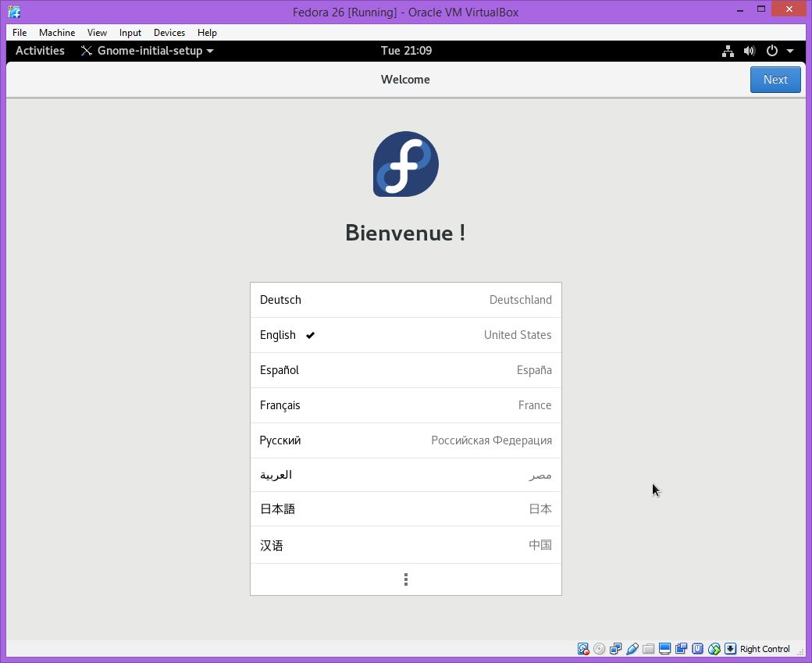The height and width of the screenshot is (663, 812).
Task: Click the CPU virtualization status icon
Action: (697, 649)
